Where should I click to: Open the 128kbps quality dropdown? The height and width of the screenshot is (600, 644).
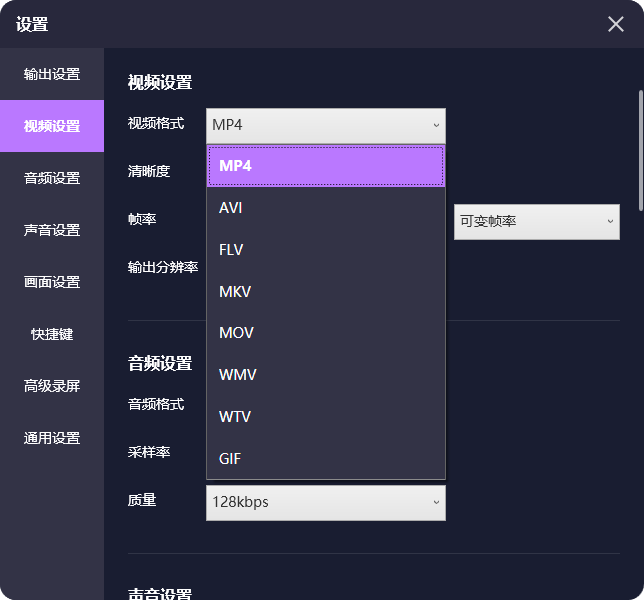[x=326, y=502]
